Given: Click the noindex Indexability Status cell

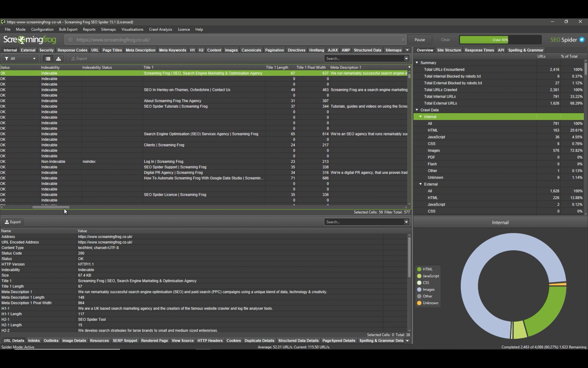Looking at the screenshot, I should coord(112,162).
